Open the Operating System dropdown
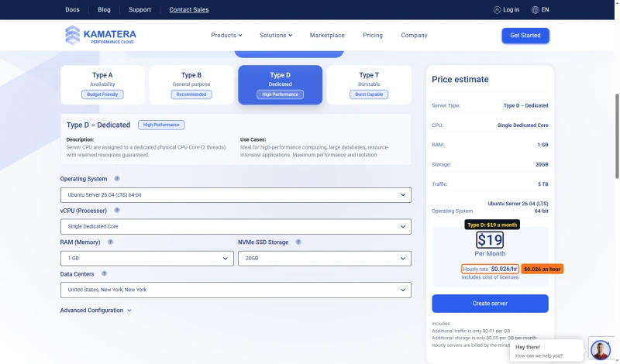The height and width of the screenshot is (364, 620). coord(236,195)
